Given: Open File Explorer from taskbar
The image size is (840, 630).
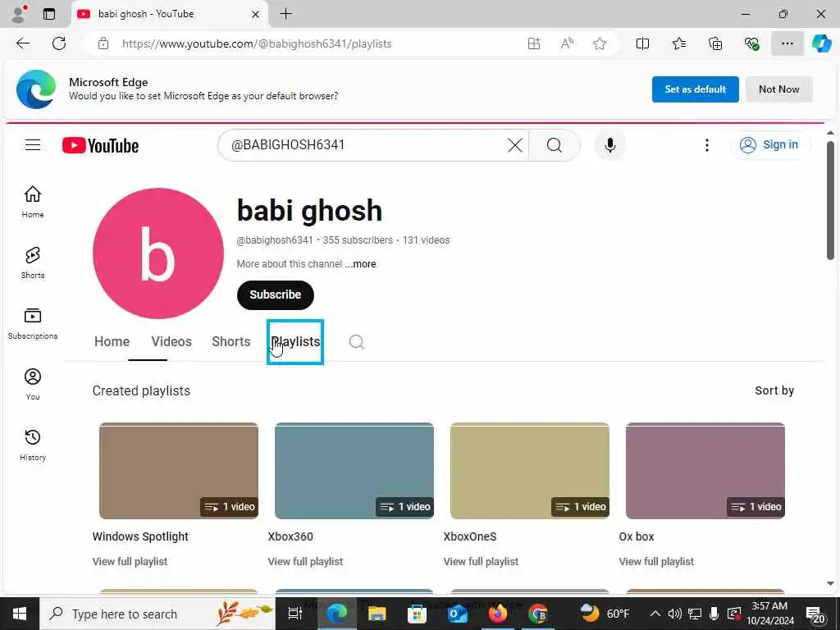Looking at the screenshot, I should 377,614.
